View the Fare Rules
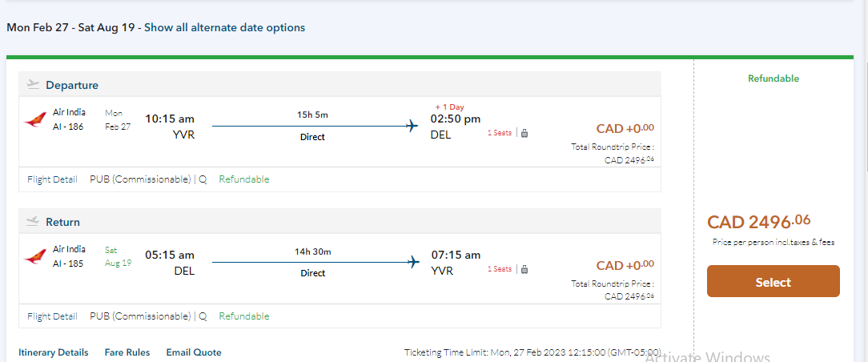This screenshot has height=362, width=868. (127, 352)
